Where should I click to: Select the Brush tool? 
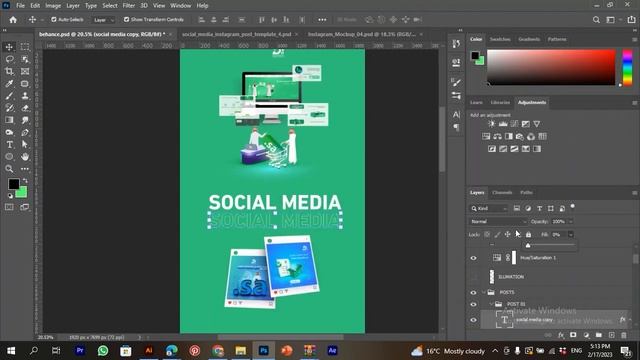[9, 96]
